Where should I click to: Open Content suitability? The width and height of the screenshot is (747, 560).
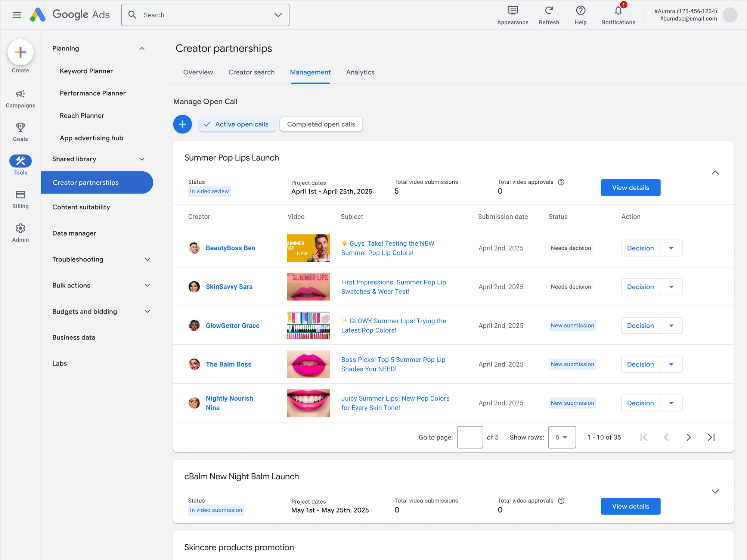[81, 207]
